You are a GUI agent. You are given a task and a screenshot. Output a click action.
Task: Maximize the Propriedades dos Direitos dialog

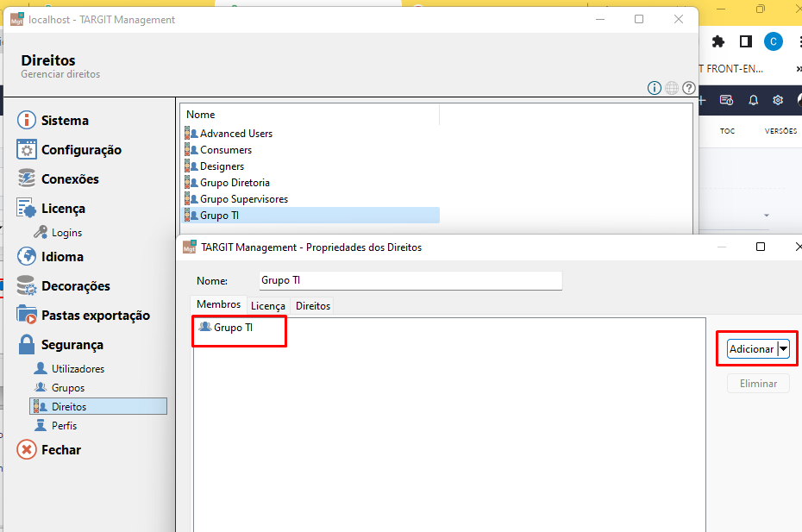tap(761, 247)
